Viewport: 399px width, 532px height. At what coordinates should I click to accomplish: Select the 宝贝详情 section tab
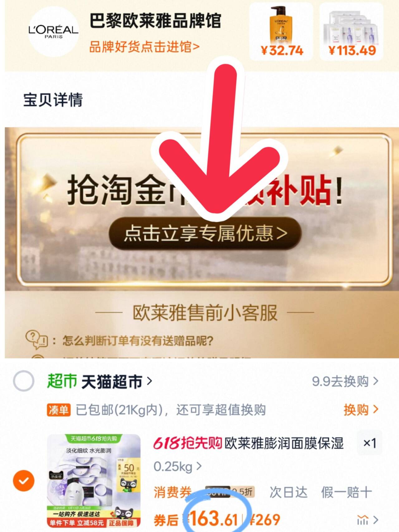pos(53,100)
